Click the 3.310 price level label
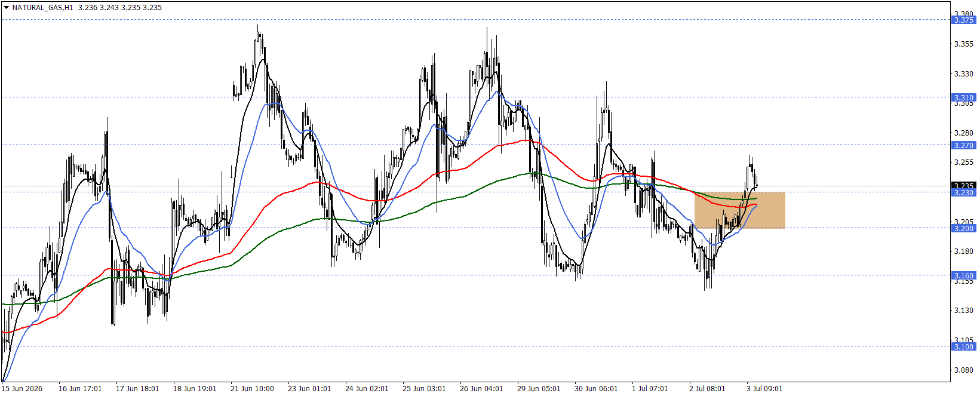 [964, 97]
